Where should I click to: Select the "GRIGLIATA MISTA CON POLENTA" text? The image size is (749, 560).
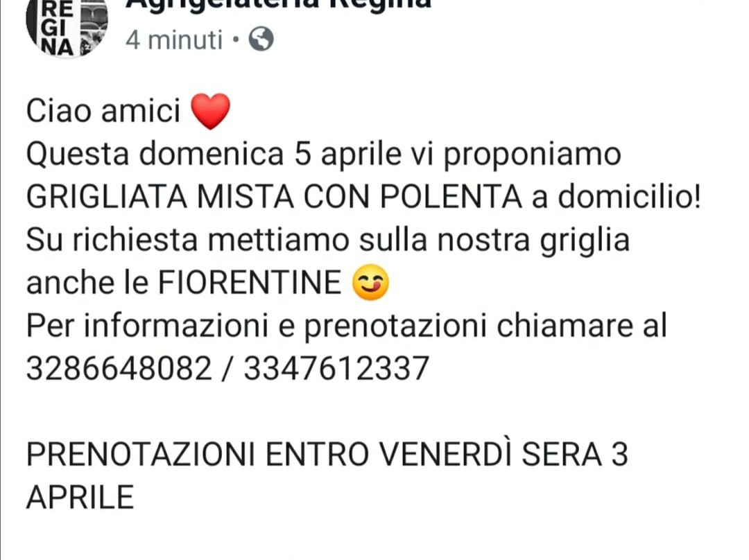pos(274,197)
